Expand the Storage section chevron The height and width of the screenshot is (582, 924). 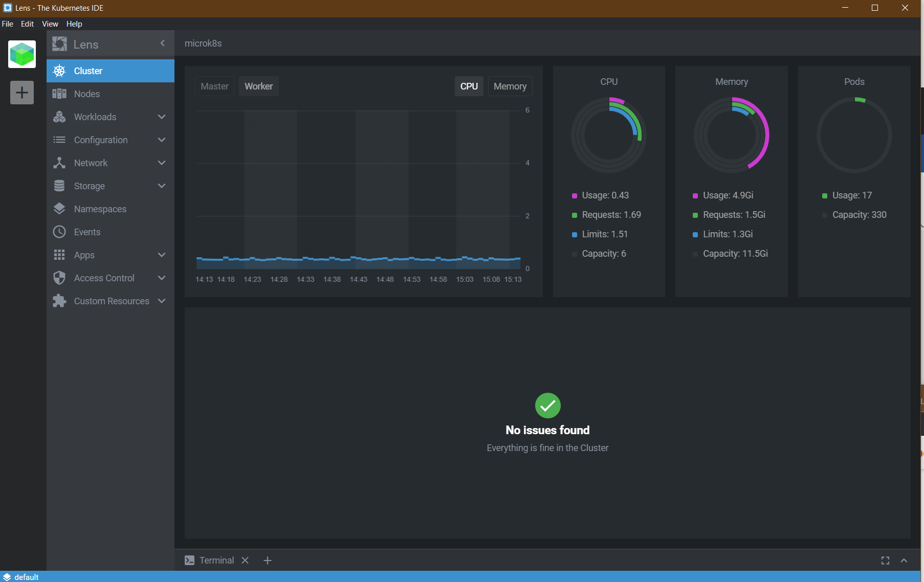tap(162, 186)
